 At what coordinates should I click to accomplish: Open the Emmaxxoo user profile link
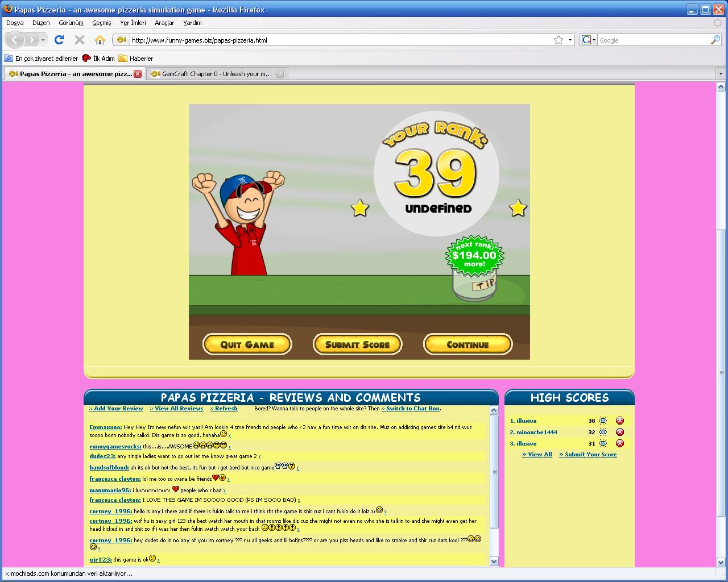pos(106,427)
